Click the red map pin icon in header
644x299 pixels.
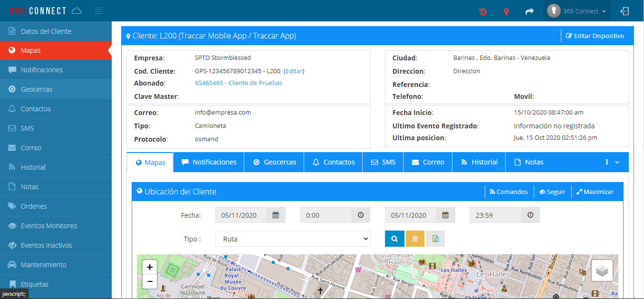click(x=506, y=11)
